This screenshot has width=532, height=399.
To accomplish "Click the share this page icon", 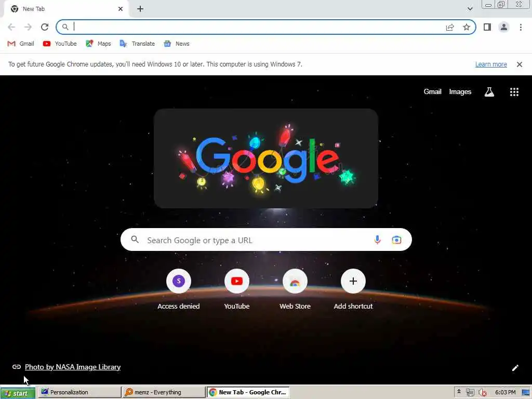I will pos(450,27).
